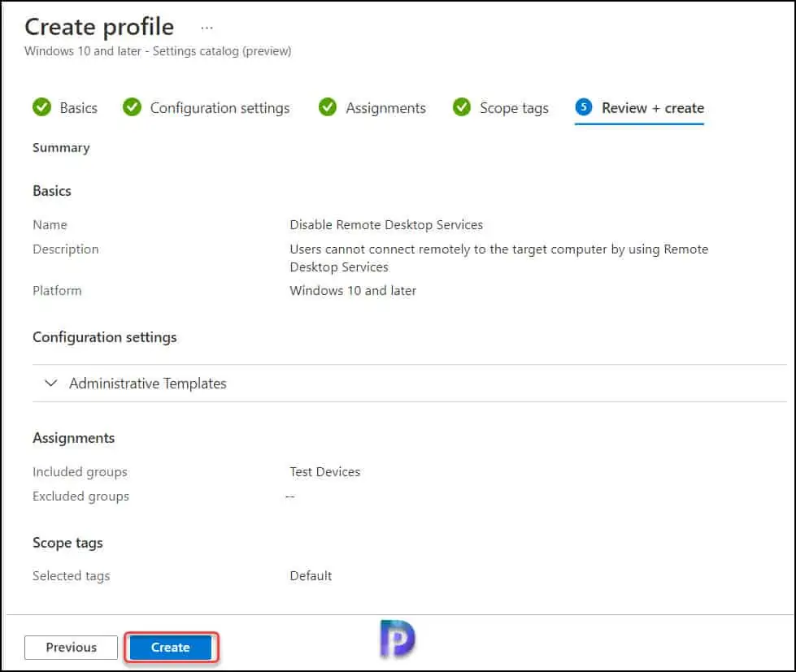
Task: Click description text starting 'Users cannot connect remotely'
Action: coord(498,258)
